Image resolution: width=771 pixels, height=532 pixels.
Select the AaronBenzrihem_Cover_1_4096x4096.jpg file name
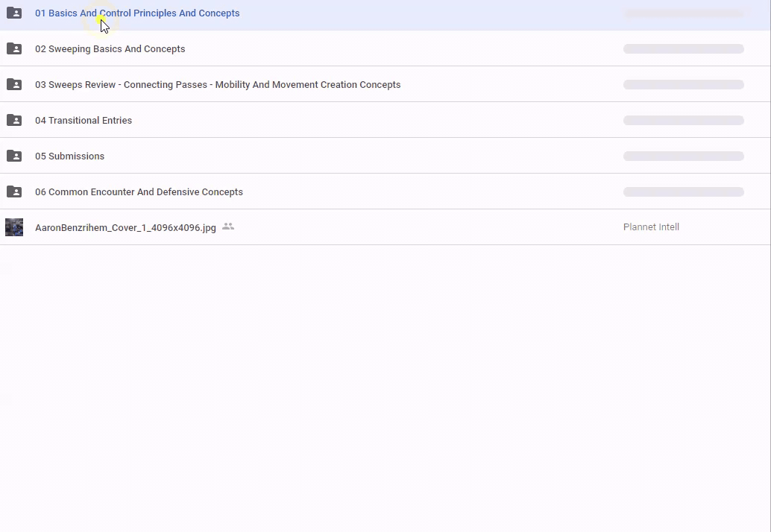(125, 228)
